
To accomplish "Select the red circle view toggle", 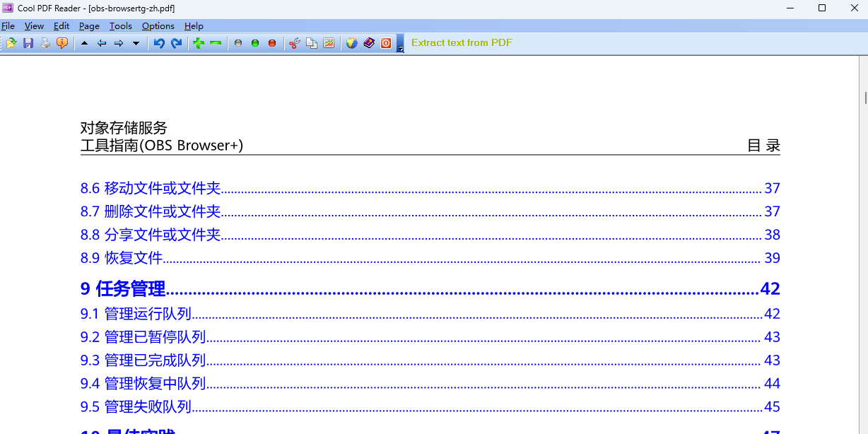I will [x=272, y=42].
